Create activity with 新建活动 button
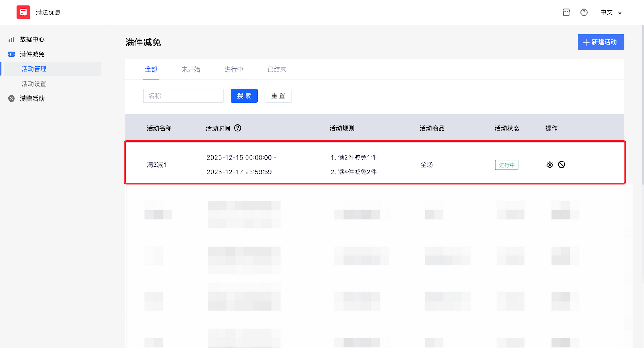 click(x=601, y=42)
